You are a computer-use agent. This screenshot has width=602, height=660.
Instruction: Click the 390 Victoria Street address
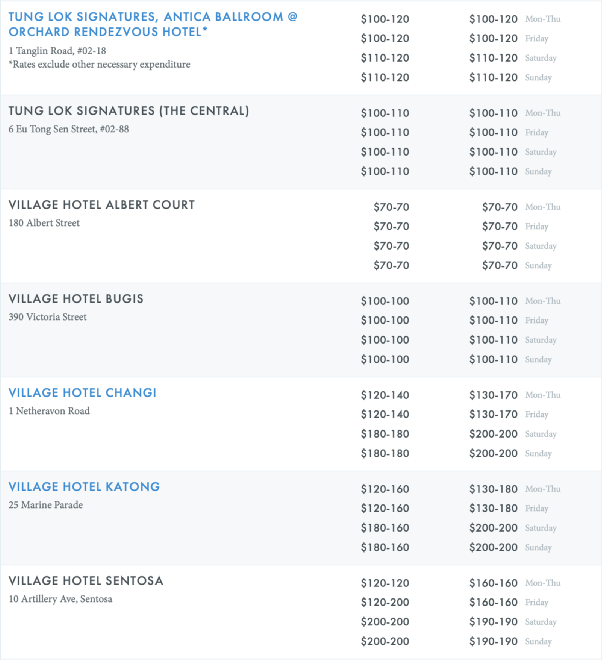click(48, 317)
